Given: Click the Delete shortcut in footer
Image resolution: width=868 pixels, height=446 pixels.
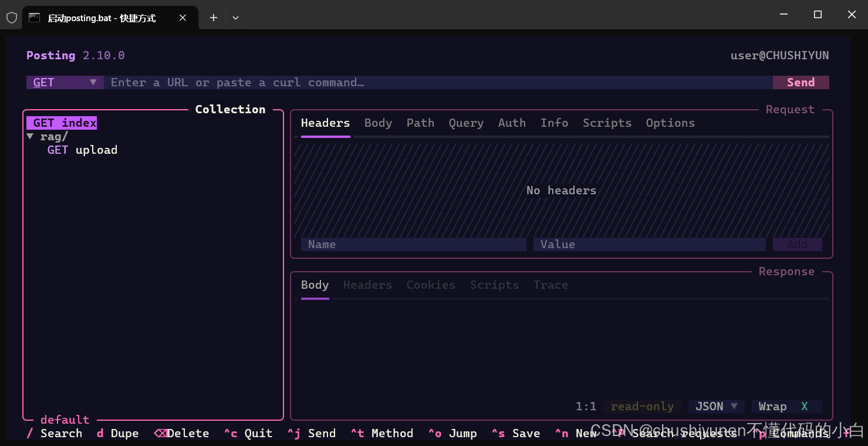Looking at the screenshot, I should pyautogui.click(x=181, y=433).
